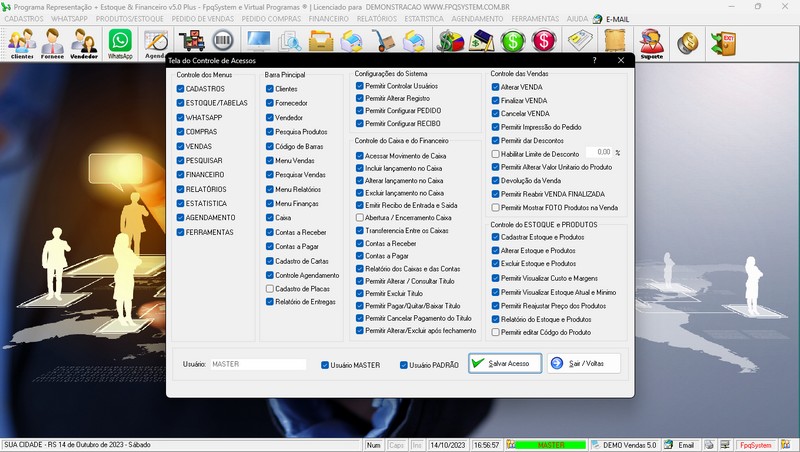
Task: Open the Clientes toolbar icon
Action: click(x=22, y=43)
